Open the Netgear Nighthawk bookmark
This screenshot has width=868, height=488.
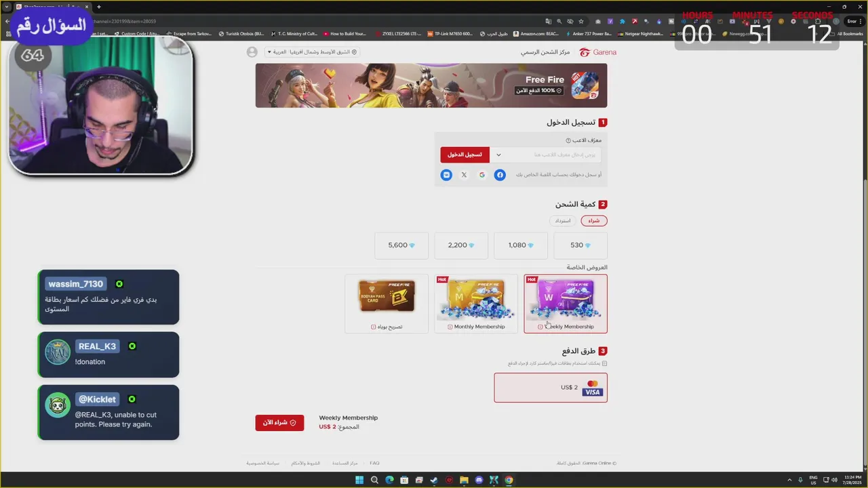(x=640, y=33)
